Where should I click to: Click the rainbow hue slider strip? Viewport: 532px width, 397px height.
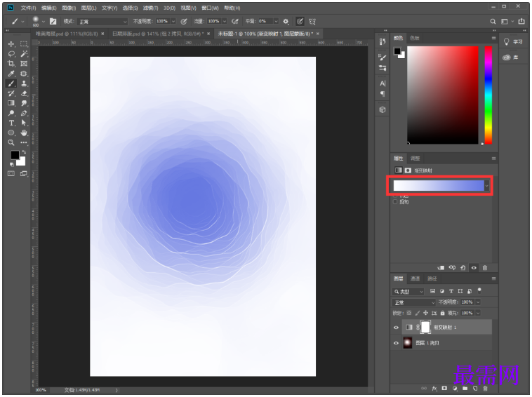[x=488, y=95]
